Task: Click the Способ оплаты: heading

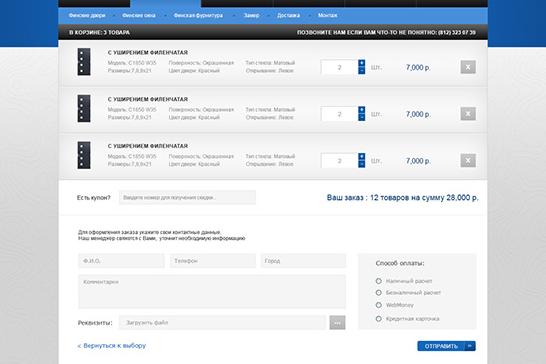Action: pyautogui.click(x=400, y=263)
